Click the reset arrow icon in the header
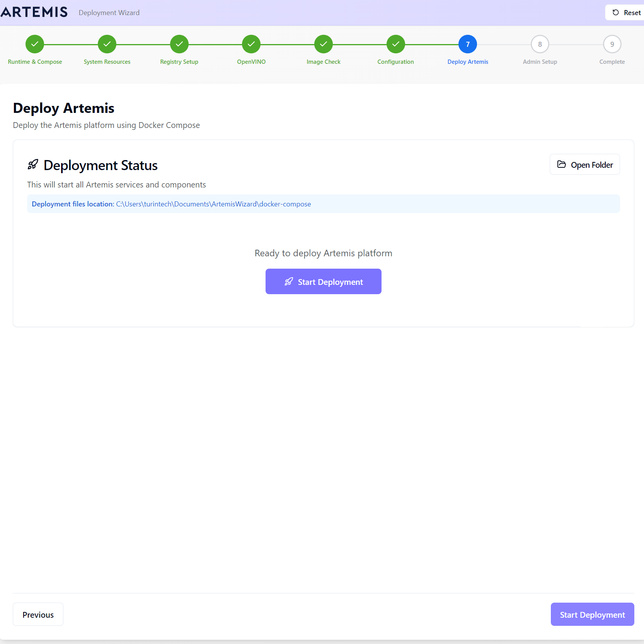 click(x=616, y=12)
